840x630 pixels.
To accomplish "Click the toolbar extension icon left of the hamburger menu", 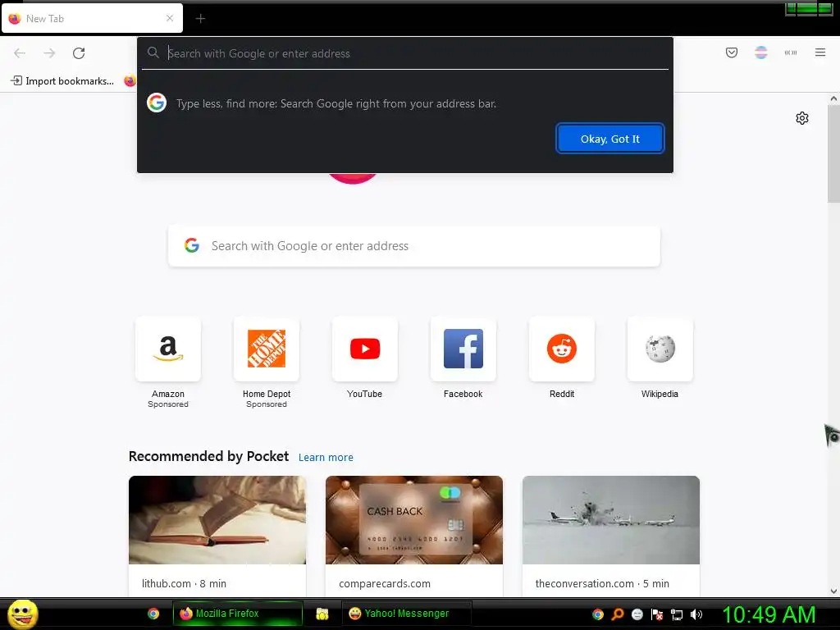I will pyautogui.click(x=791, y=52).
